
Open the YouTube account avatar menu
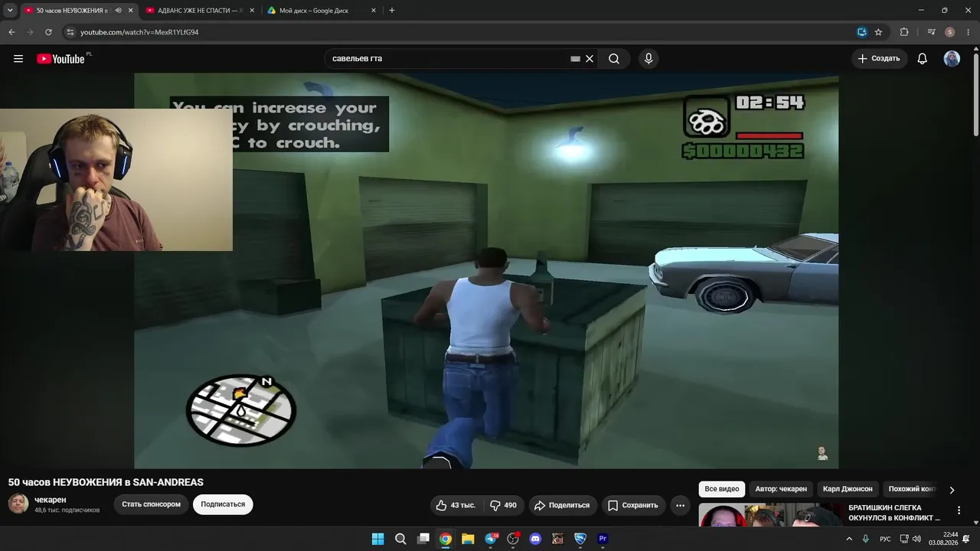[952, 59]
